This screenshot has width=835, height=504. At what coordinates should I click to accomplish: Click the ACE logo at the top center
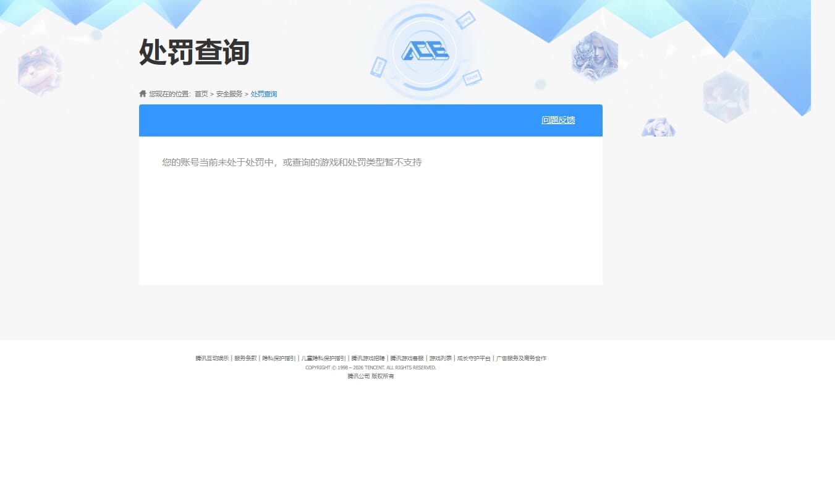tap(424, 51)
